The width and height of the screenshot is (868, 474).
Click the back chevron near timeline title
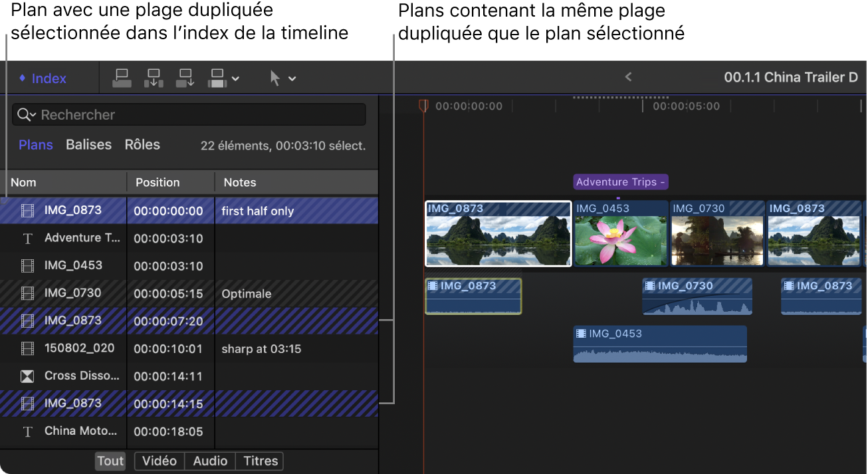[x=628, y=76]
